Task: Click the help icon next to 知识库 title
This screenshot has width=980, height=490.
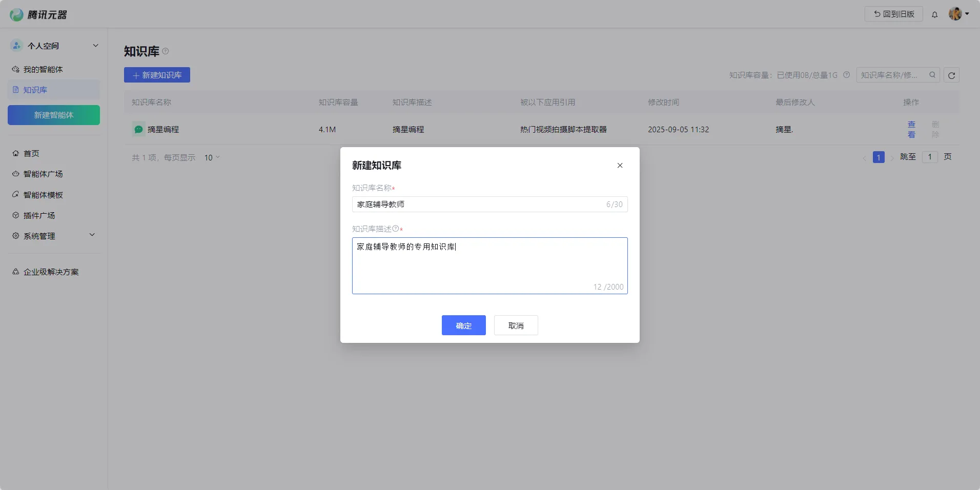Action: point(166,51)
